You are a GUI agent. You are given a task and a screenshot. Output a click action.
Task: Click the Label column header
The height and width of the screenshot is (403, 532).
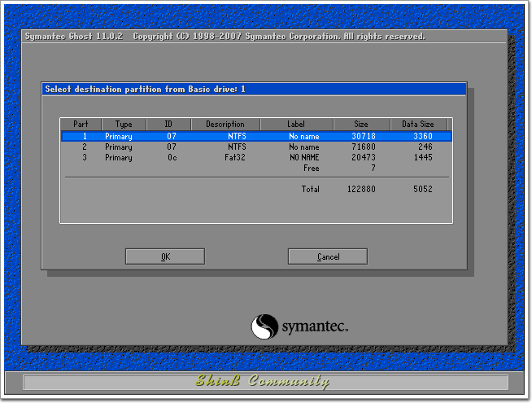point(296,124)
